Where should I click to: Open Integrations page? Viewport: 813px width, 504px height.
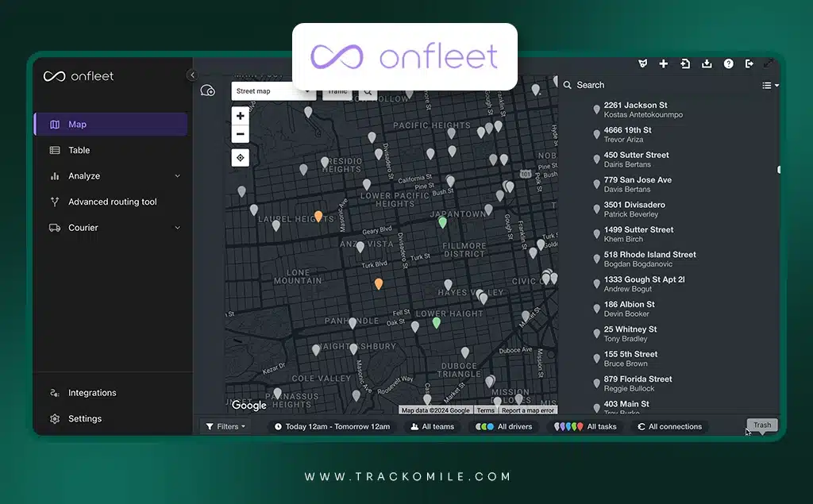[x=92, y=393]
